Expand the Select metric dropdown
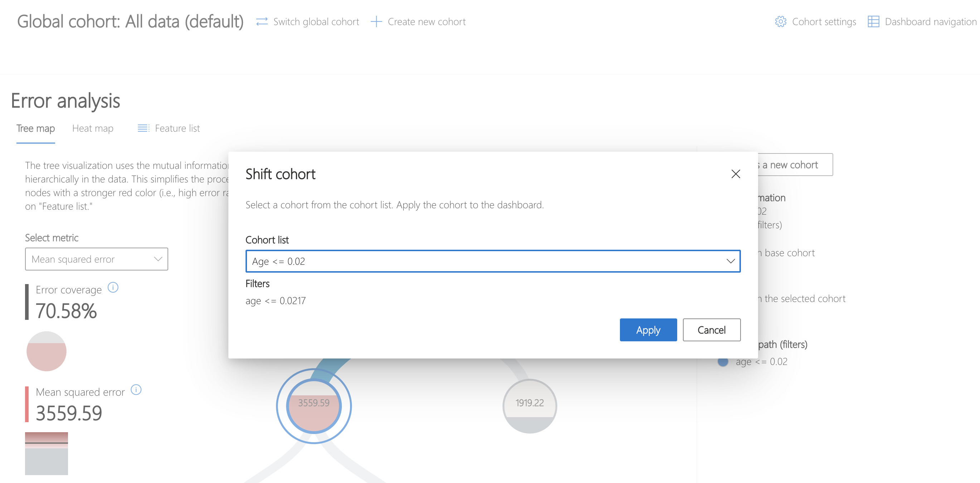 [96, 258]
